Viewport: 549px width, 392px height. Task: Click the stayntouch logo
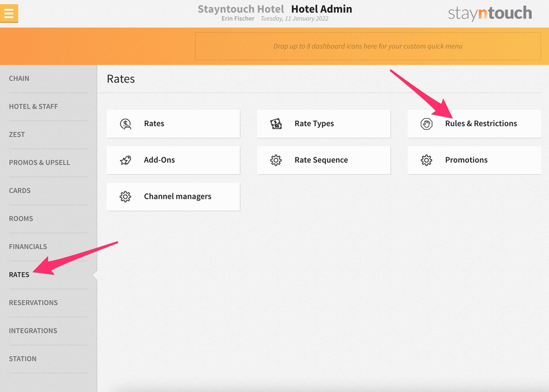click(x=490, y=13)
